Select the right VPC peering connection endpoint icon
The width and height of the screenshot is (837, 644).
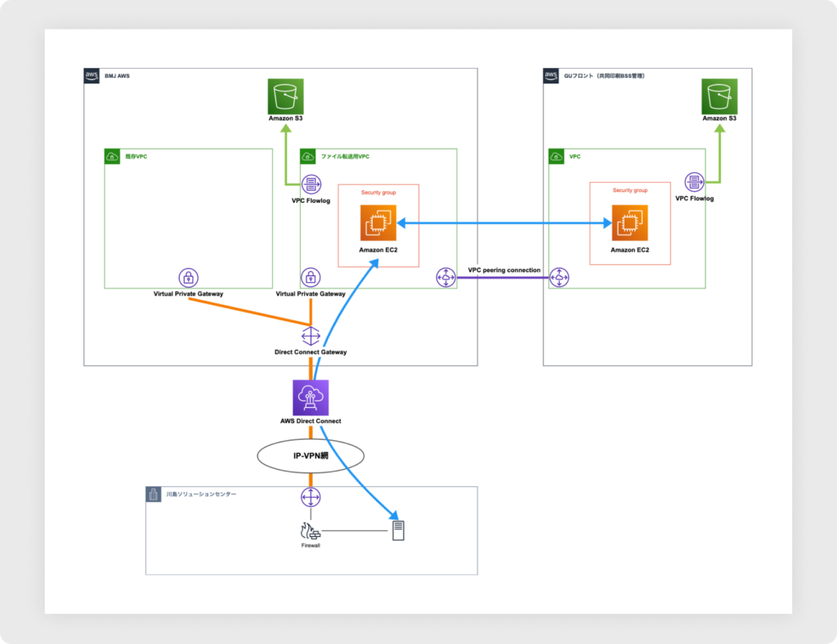pyautogui.click(x=559, y=278)
